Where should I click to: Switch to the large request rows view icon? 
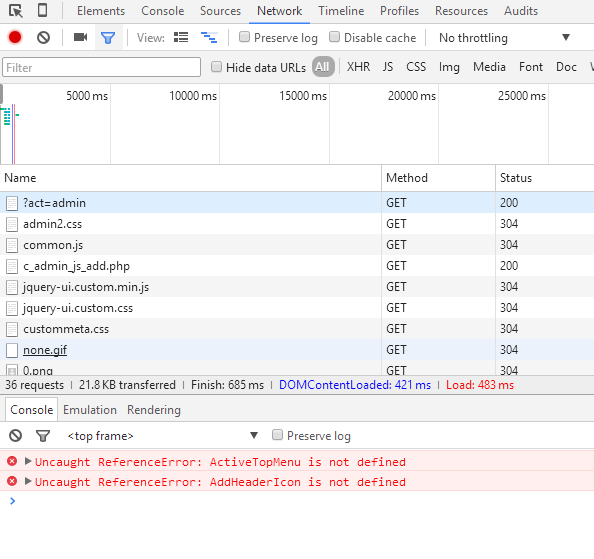tap(181, 37)
